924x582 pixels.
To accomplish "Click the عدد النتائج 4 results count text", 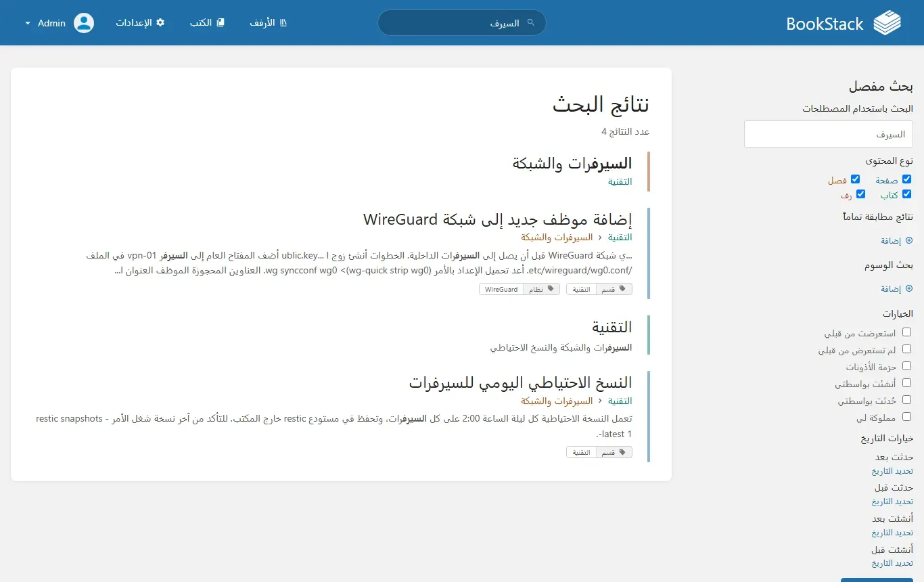I will click(626, 131).
